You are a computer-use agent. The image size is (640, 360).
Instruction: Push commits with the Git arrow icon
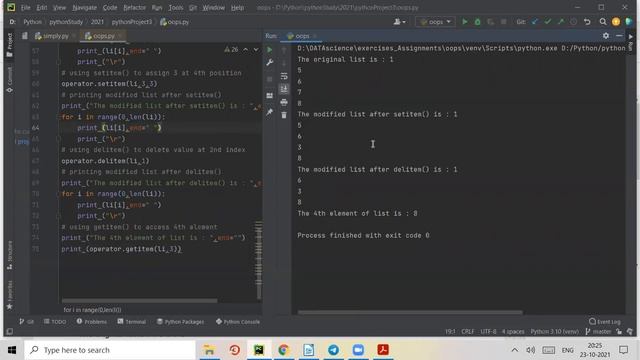pos(561,22)
